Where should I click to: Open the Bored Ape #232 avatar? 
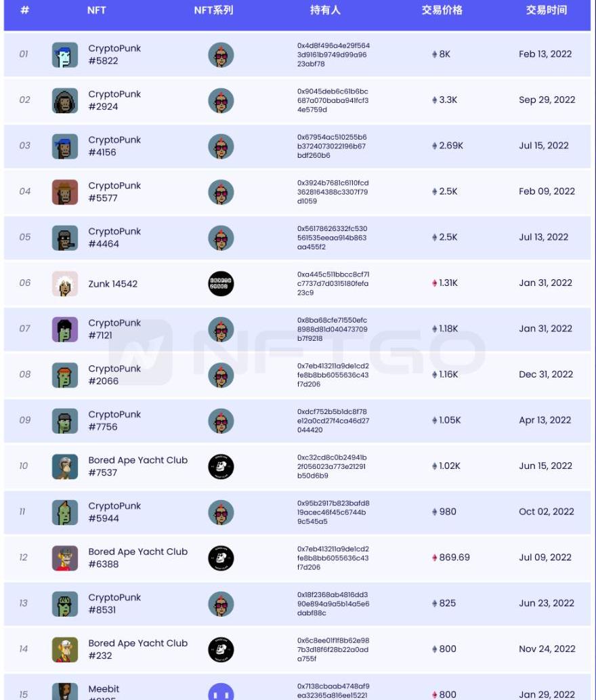65,650
